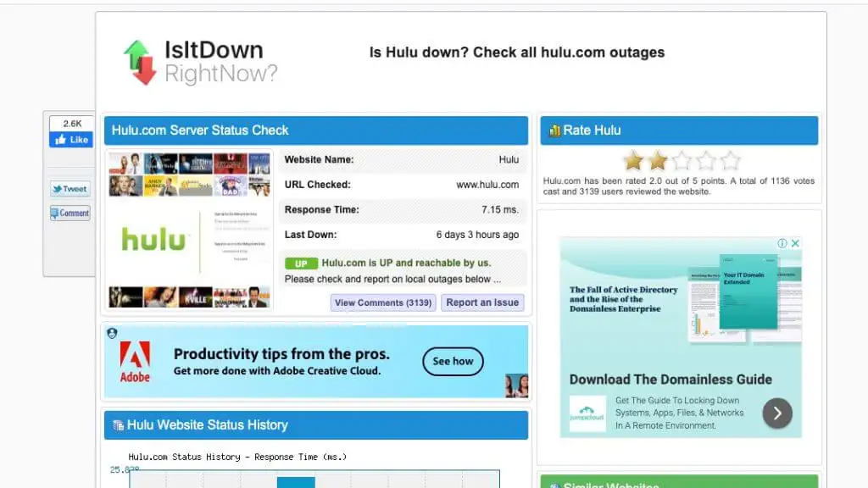Rate Hulu four stars

(706, 160)
